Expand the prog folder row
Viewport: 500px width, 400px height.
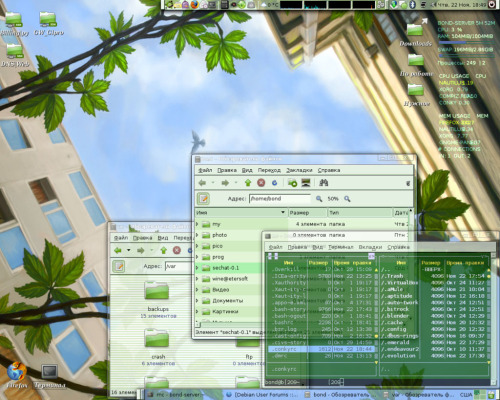[x=198, y=257]
